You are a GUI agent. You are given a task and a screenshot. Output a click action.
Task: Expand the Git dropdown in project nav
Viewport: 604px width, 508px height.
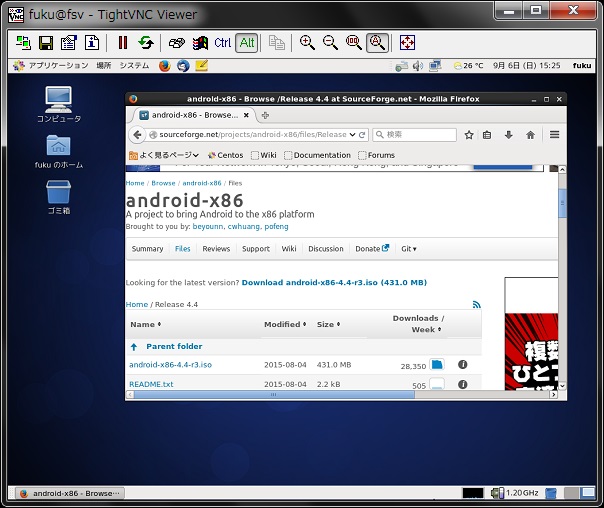(x=409, y=249)
